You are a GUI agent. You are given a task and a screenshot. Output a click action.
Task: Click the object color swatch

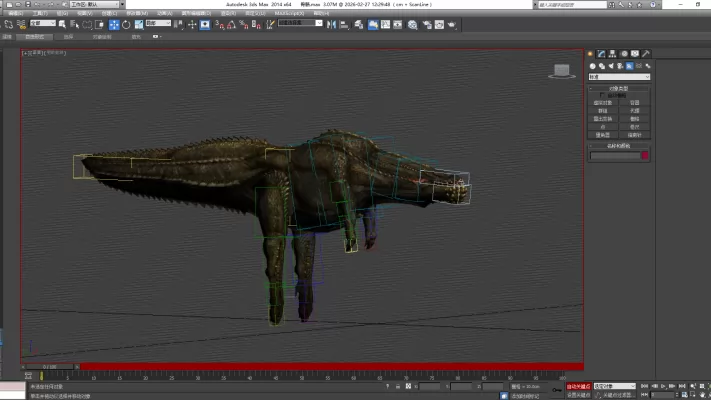point(645,155)
